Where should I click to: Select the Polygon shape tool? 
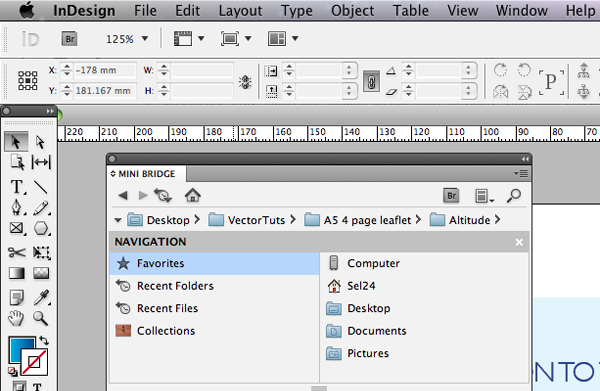pyautogui.click(x=41, y=228)
